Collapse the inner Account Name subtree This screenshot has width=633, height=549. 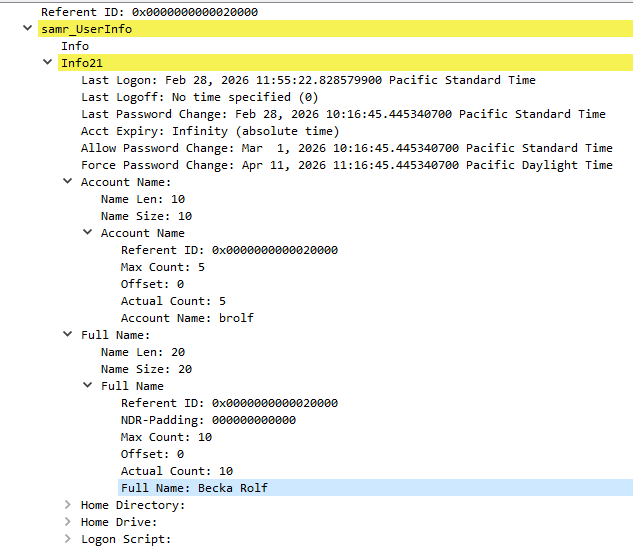coord(88,232)
